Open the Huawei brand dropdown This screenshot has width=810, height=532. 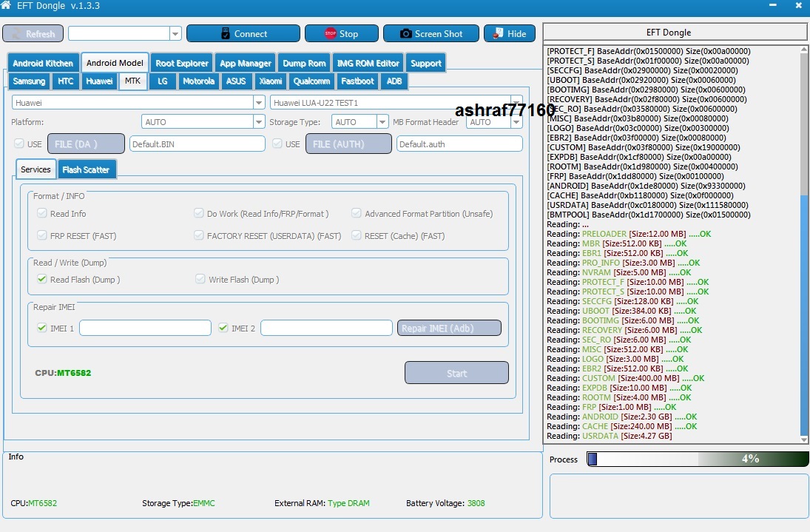point(260,102)
